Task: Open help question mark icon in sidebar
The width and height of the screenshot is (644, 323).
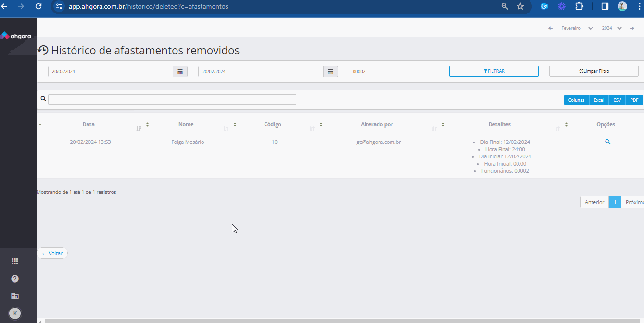Action: point(15,279)
